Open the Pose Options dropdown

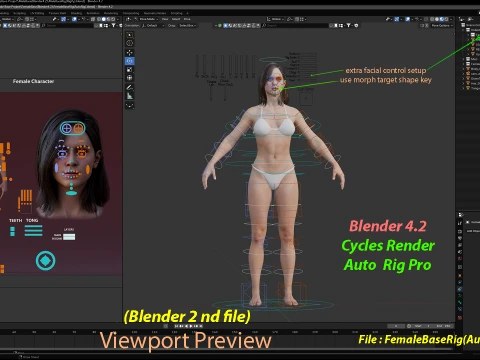click(442, 26)
